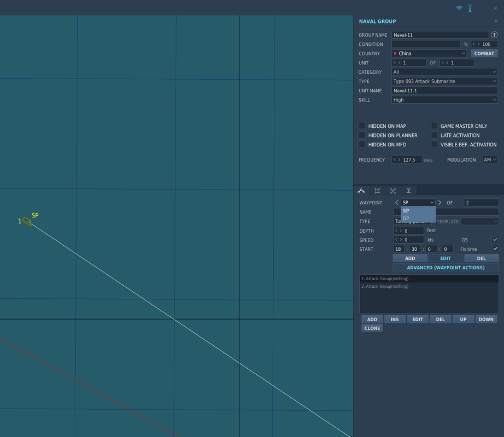Move the action UP
Viewport: 504px width, 437px height.
click(463, 319)
